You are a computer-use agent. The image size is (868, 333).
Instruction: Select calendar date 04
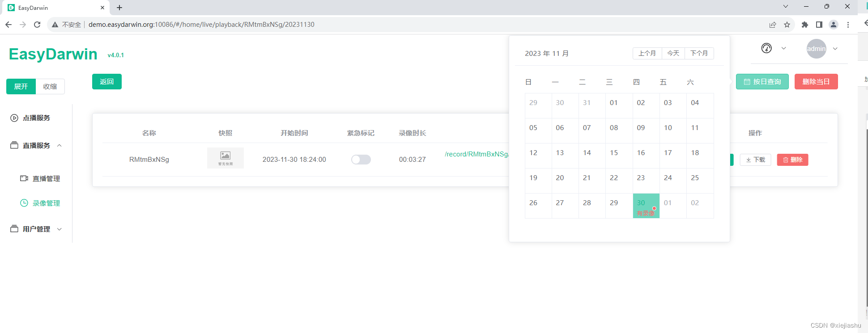[x=700, y=106]
